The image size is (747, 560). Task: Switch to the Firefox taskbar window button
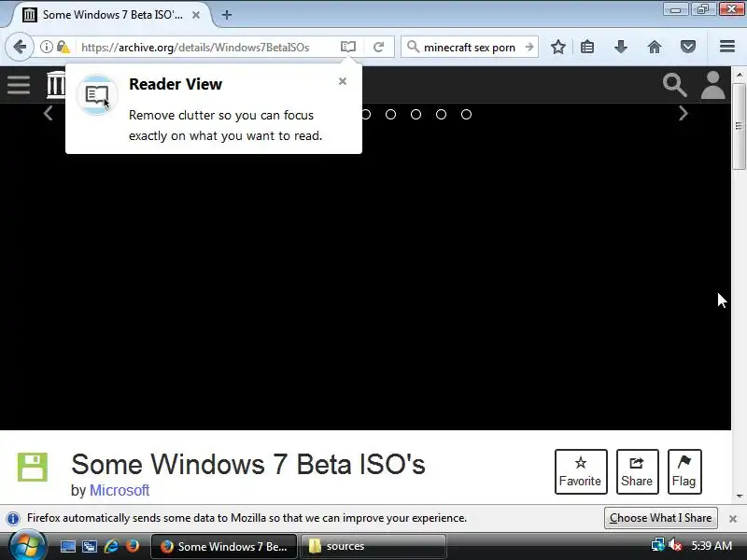224,546
